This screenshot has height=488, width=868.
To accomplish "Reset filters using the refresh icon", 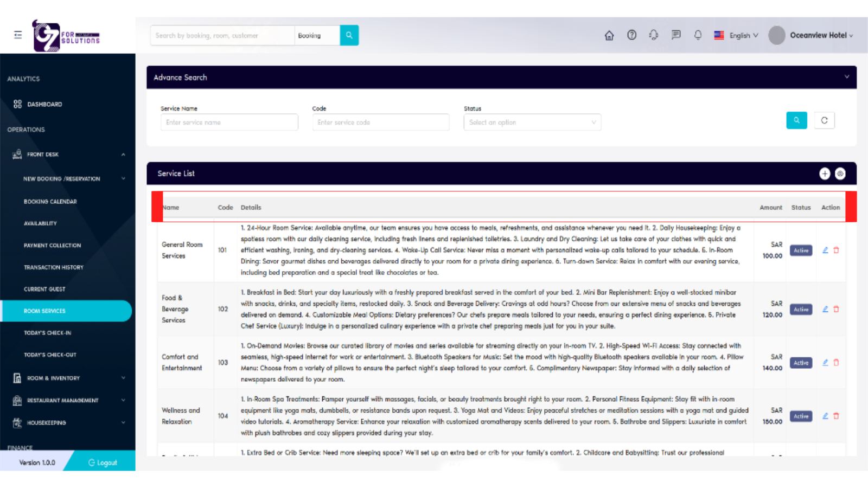I will tap(824, 120).
